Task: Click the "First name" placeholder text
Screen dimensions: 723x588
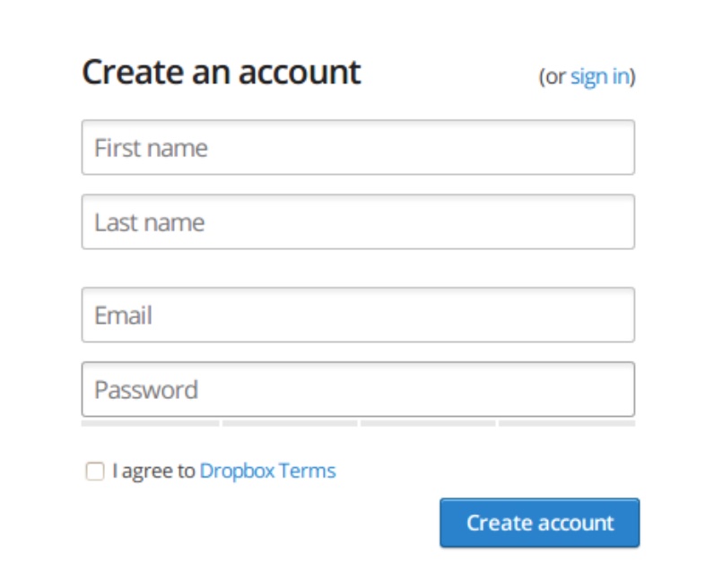Action: (151, 148)
